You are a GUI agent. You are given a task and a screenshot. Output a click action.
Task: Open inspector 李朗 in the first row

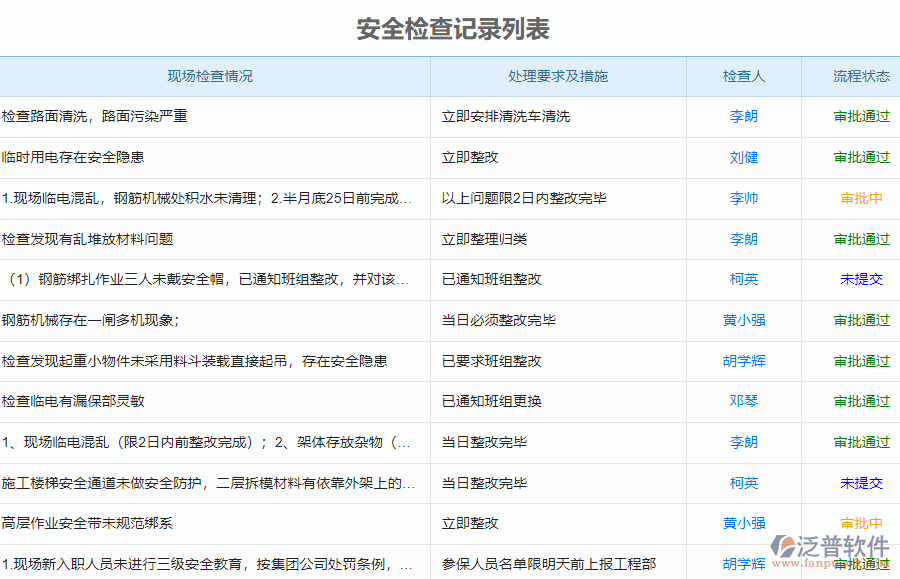tap(743, 116)
